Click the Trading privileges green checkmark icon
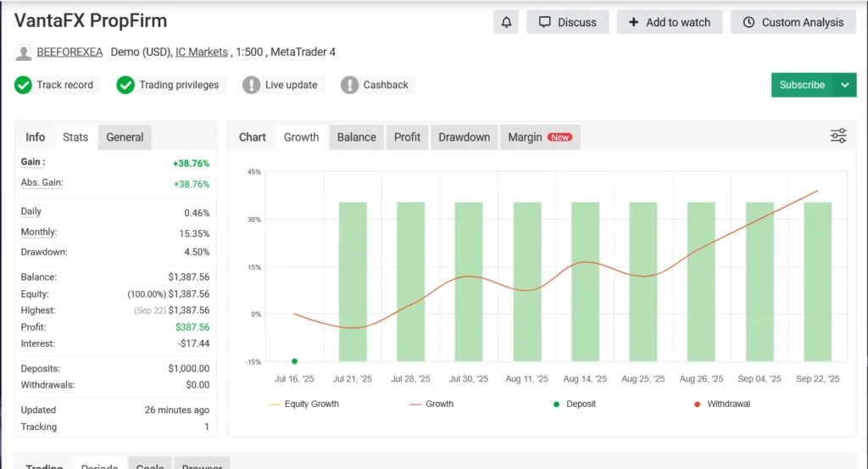Screen dimensions: 868x469 (x=125, y=85)
